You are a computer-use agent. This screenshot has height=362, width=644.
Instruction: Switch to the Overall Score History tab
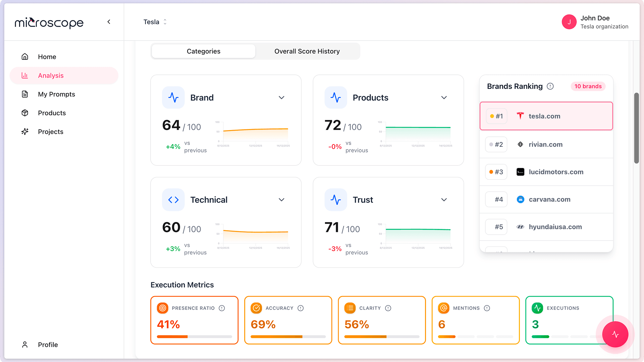click(x=307, y=51)
